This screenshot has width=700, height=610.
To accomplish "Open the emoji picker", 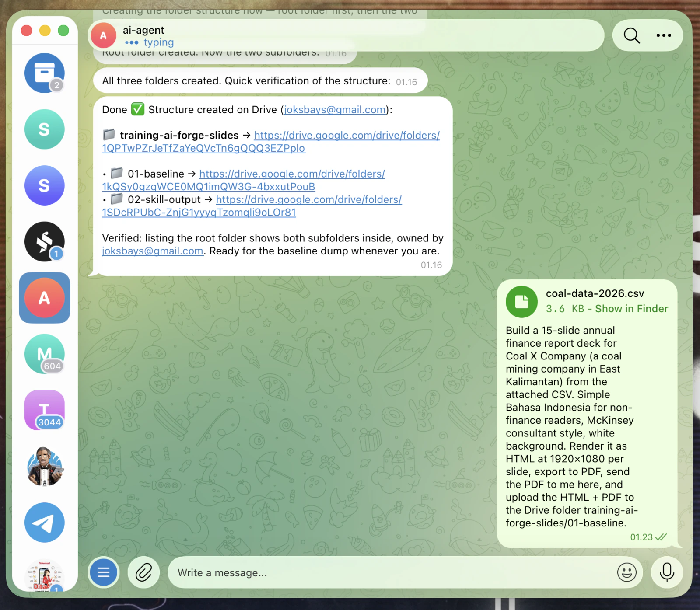I will tap(626, 572).
